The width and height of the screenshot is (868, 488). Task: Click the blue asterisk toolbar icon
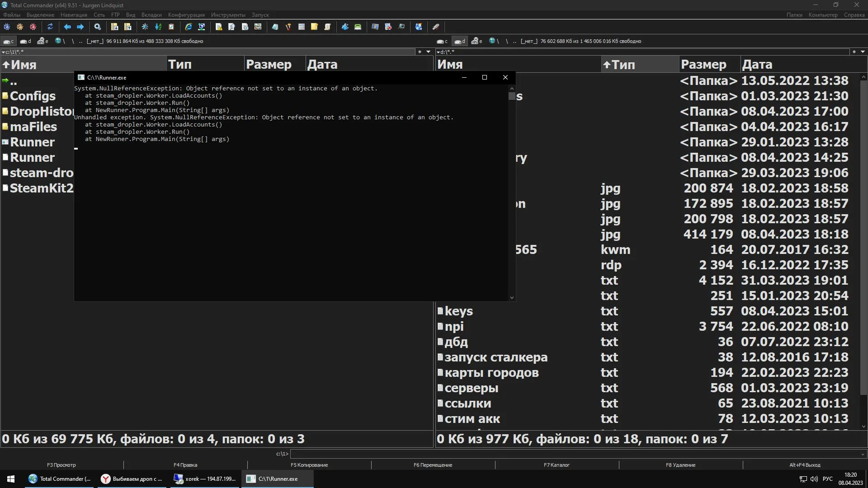click(x=145, y=27)
